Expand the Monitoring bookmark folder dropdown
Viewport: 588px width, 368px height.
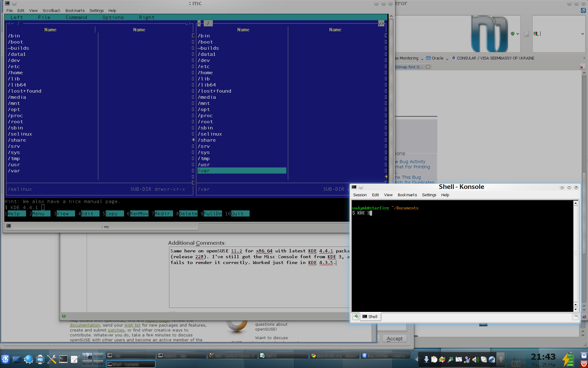pyautogui.click(x=422, y=59)
